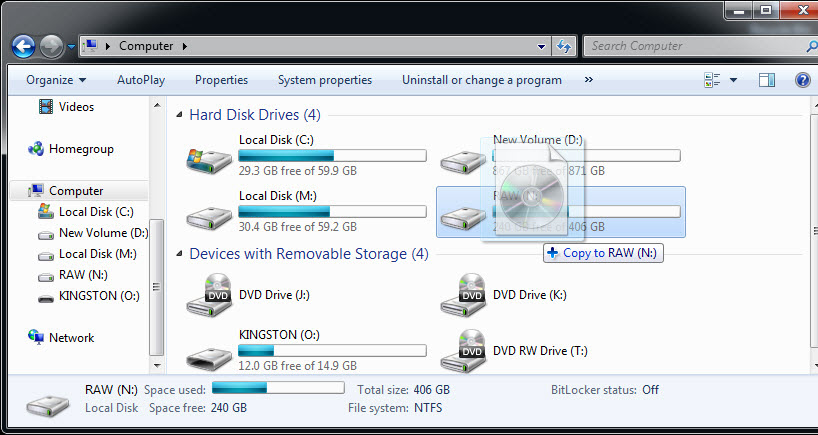This screenshot has width=818, height=435.
Task: Maximize the Computer window
Action: click(x=765, y=9)
